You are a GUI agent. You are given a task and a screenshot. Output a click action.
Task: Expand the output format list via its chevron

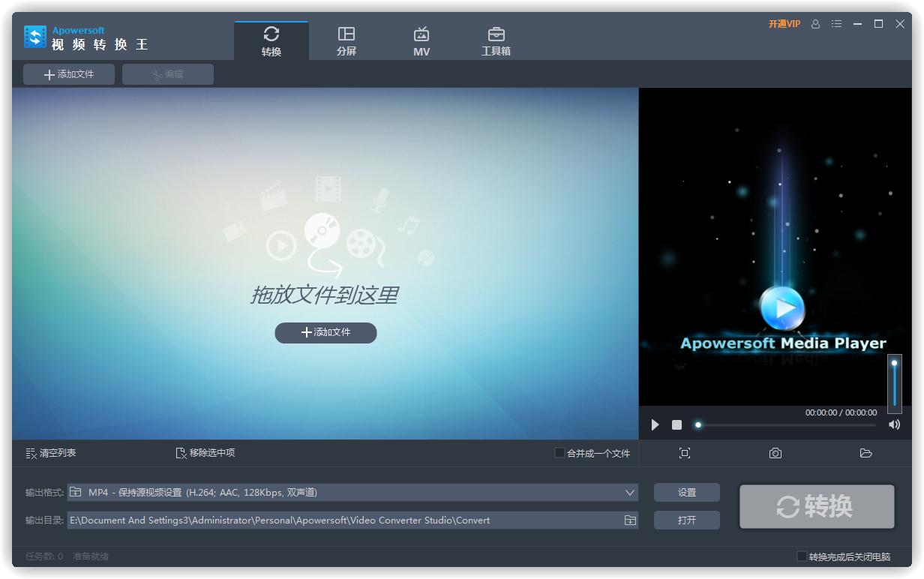pos(630,492)
